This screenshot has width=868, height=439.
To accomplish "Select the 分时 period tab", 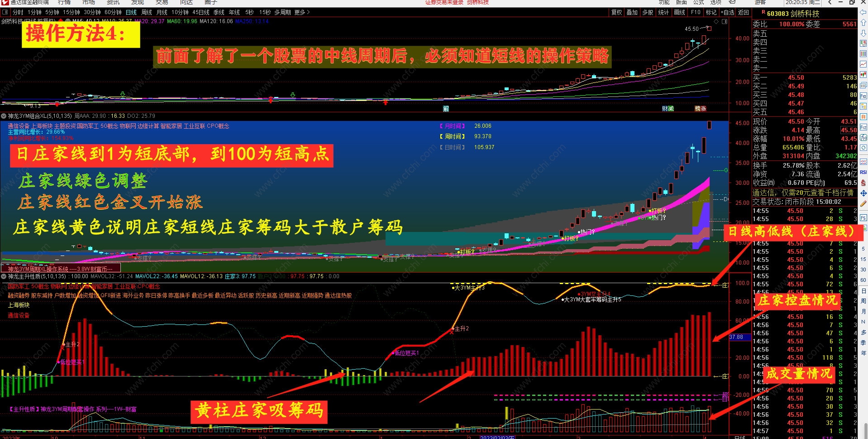I will pyautogui.click(x=18, y=12).
